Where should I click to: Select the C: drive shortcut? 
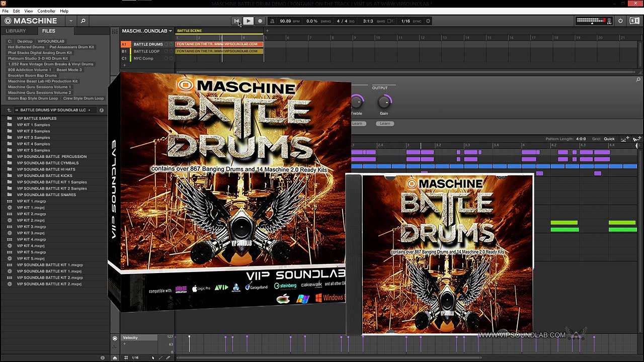tap(10, 41)
